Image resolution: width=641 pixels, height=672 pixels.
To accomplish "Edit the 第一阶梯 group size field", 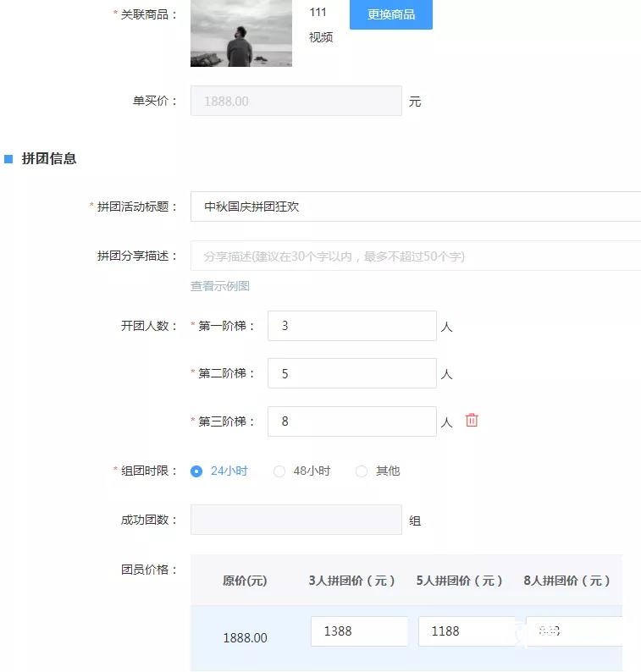I will click(351, 326).
